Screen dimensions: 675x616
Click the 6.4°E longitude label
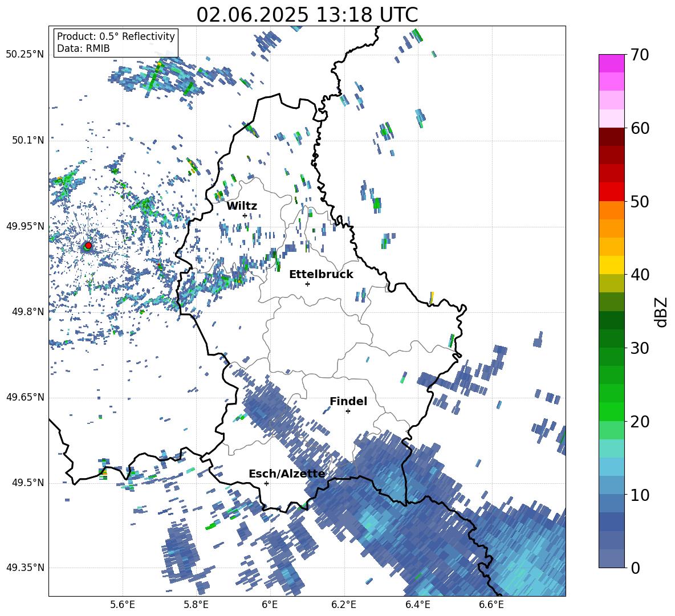[x=417, y=605]
